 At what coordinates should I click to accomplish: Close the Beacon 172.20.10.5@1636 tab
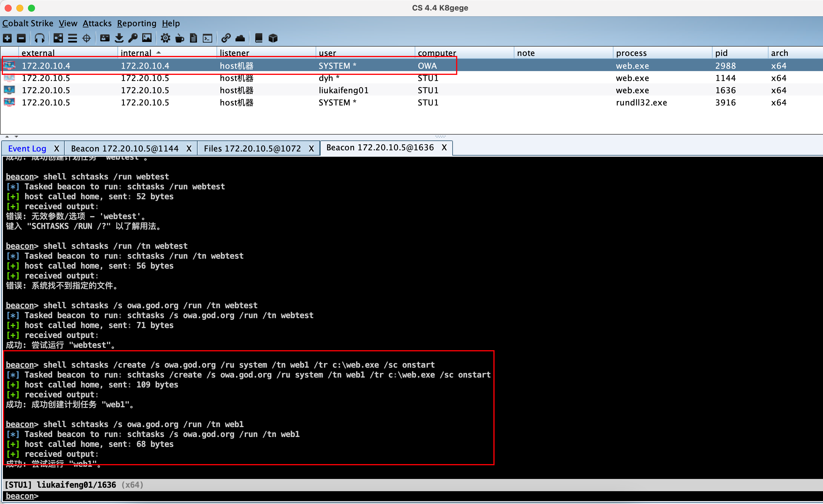click(x=444, y=148)
